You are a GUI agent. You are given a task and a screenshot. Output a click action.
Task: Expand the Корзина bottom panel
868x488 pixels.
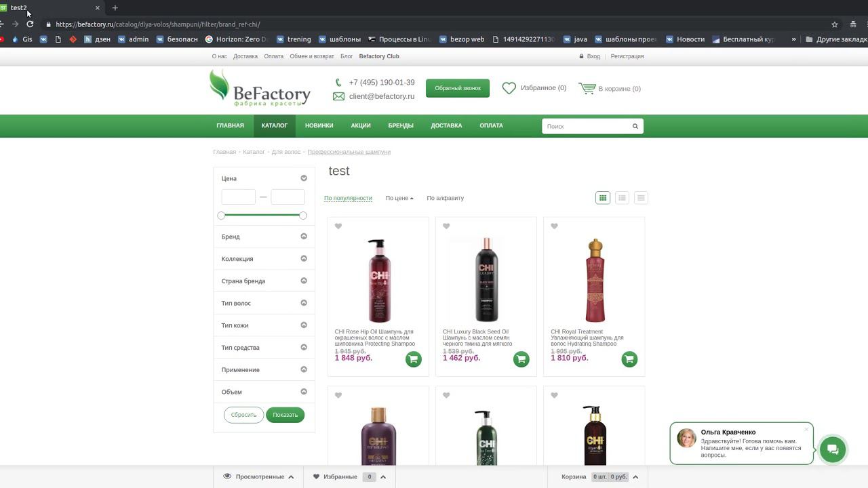tap(635, 477)
